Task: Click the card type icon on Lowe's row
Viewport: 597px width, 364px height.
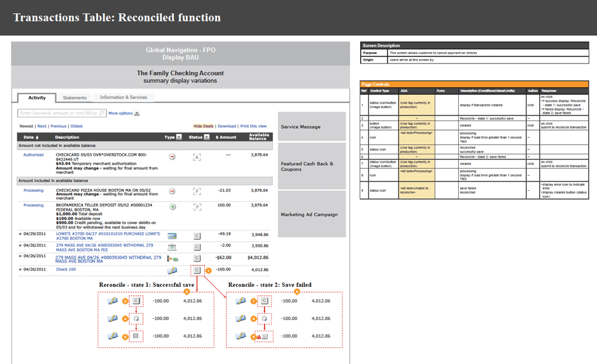Action: pos(172,235)
